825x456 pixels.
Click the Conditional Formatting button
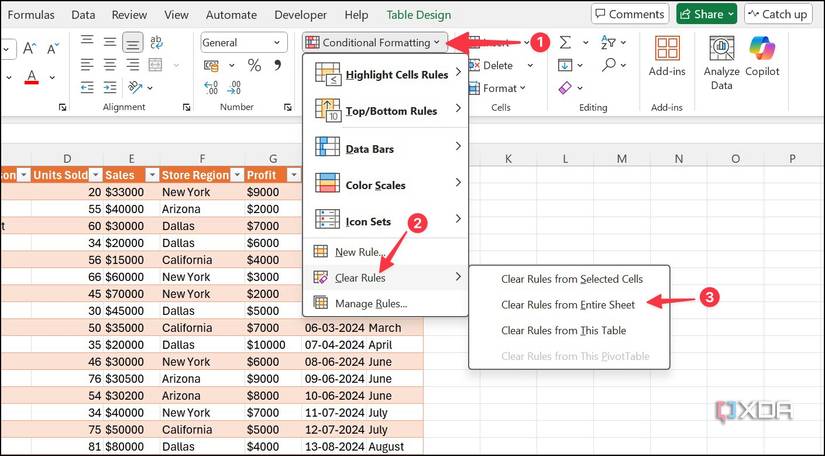click(374, 43)
